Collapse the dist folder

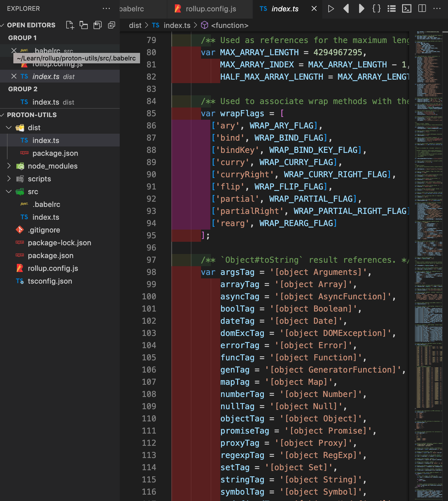pyautogui.click(x=9, y=127)
